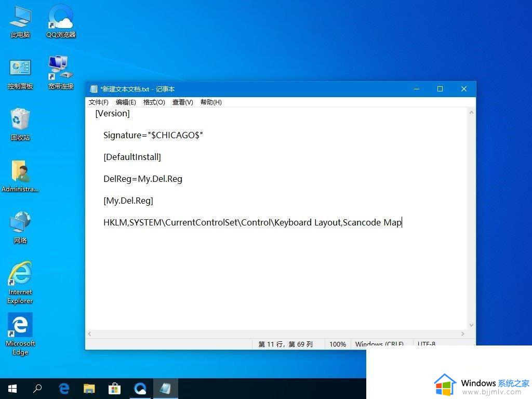Open the 帮助(H) menu
This screenshot has height=399, width=532.
tap(211, 102)
